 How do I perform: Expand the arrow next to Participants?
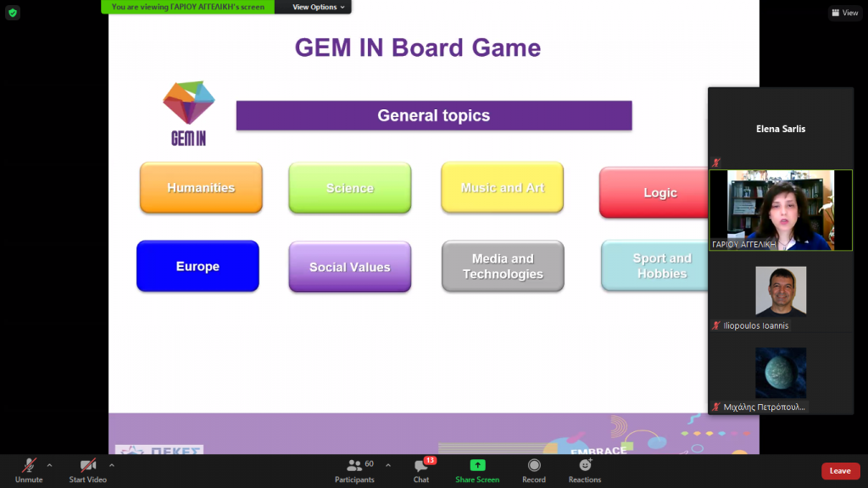click(x=388, y=465)
